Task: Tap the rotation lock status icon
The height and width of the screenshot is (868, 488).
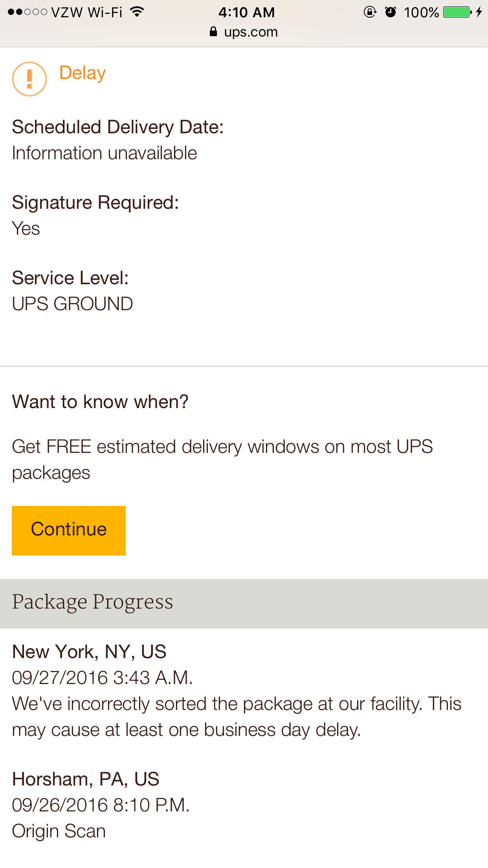Action: [370, 12]
